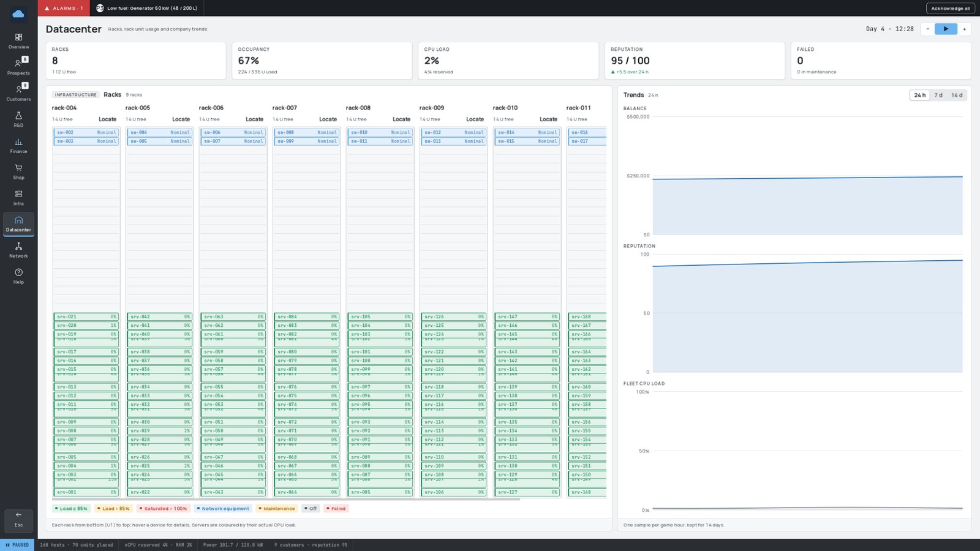Image resolution: width=980 pixels, height=551 pixels.
Task: Select server srv-021 in rack-004
Action: (86, 317)
